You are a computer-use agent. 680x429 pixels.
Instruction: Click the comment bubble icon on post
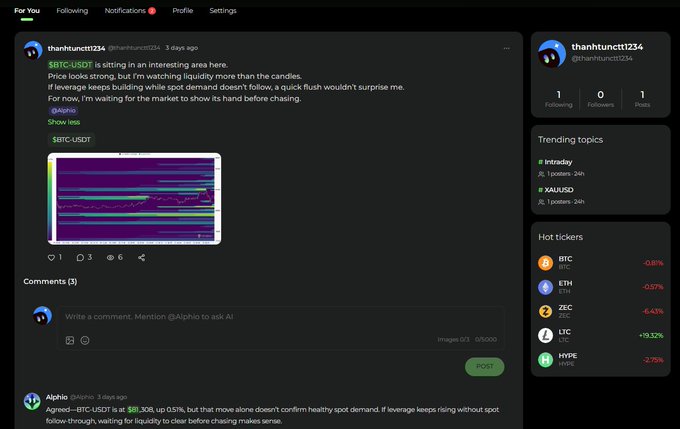[80, 258]
